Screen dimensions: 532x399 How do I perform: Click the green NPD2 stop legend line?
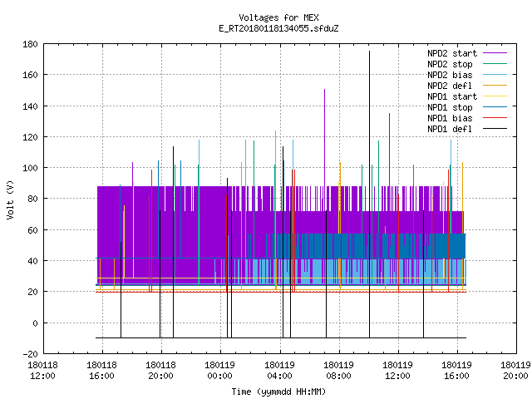[x=495, y=63]
